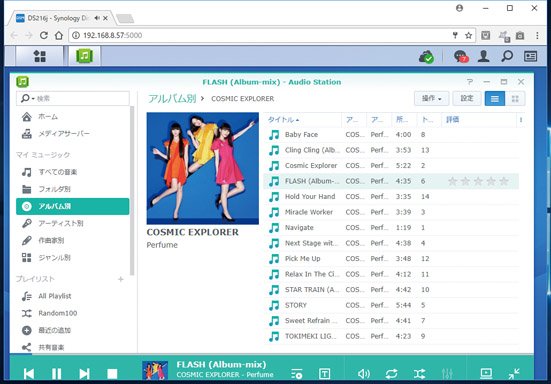
Task: Toggle shuffle playback
Action: pos(419,374)
